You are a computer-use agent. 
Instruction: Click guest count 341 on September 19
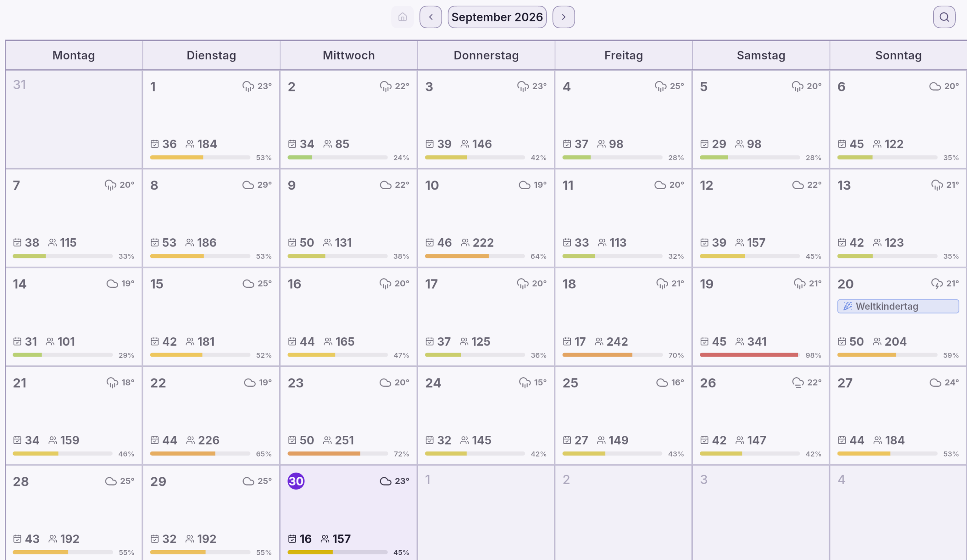pos(757,341)
